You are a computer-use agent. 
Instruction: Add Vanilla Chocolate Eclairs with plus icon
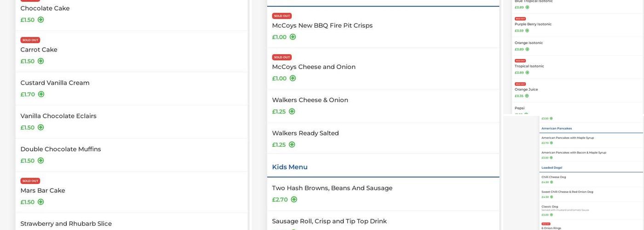40,127
